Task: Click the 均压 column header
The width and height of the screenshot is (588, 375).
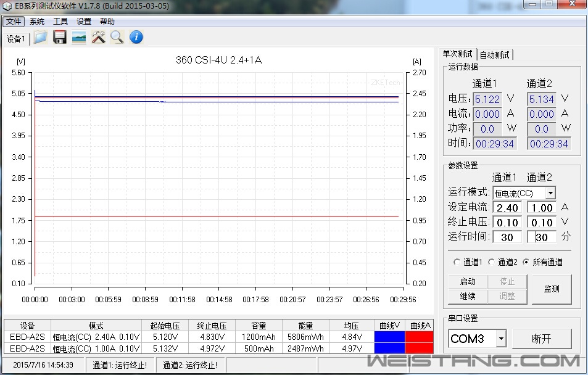Action: [352, 326]
